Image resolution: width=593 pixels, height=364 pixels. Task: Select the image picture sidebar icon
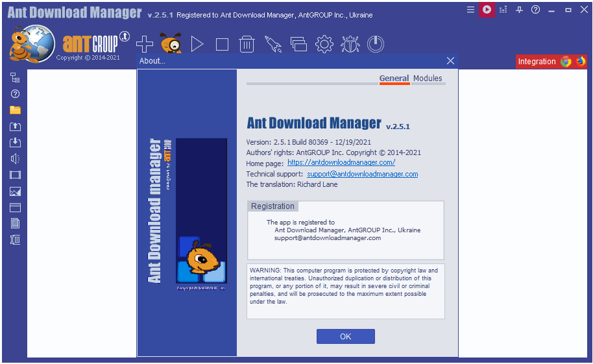pos(15,191)
